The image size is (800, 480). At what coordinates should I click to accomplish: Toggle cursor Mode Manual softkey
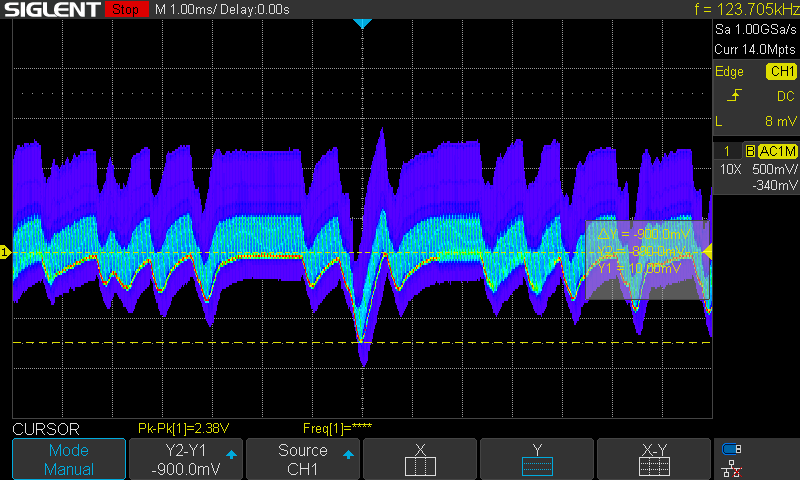pyautogui.click(x=68, y=459)
